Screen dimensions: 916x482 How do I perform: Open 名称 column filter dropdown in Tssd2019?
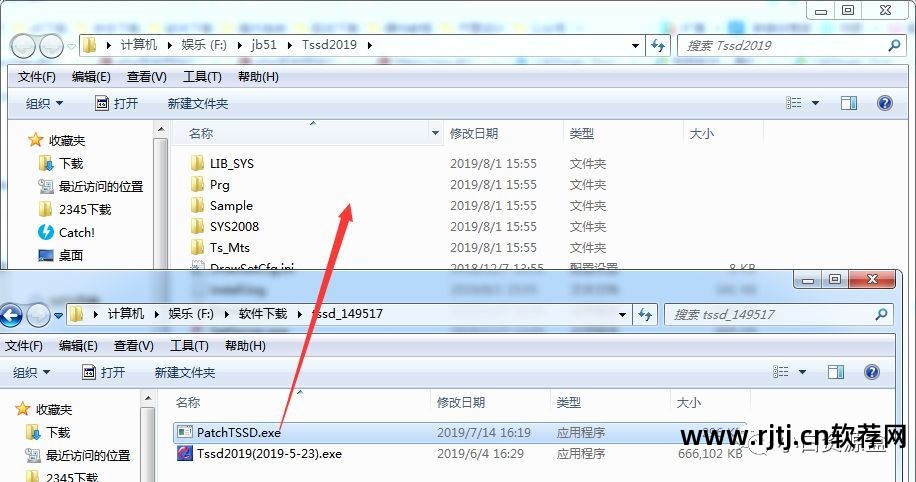[435, 133]
